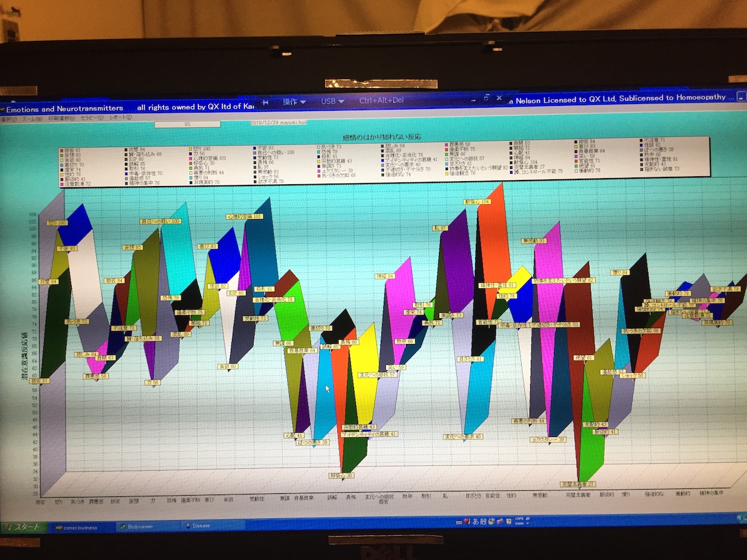
Task: Click the 精神の集中 label on the horizontal axis
Action: click(x=712, y=493)
